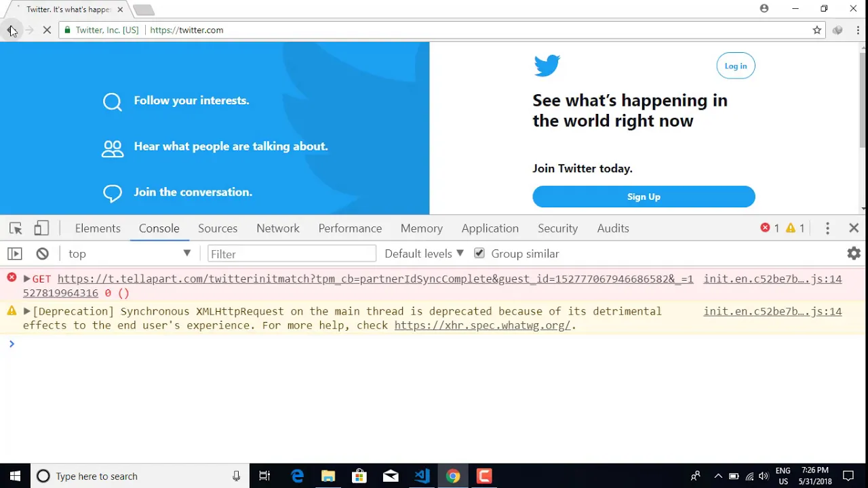
Task: Uncheck the Group similar checkbox
Action: pos(479,253)
